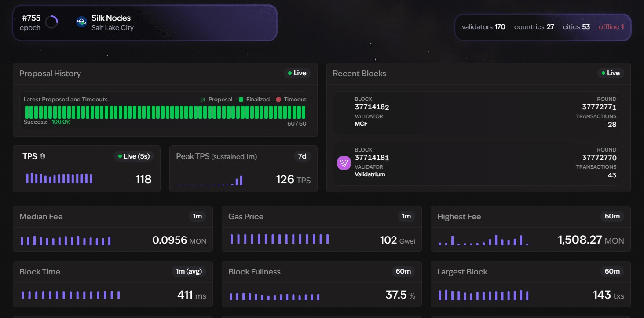Open the 60m range badge on Highest Fee
The width and height of the screenshot is (644, 318).
coord(612,216)
